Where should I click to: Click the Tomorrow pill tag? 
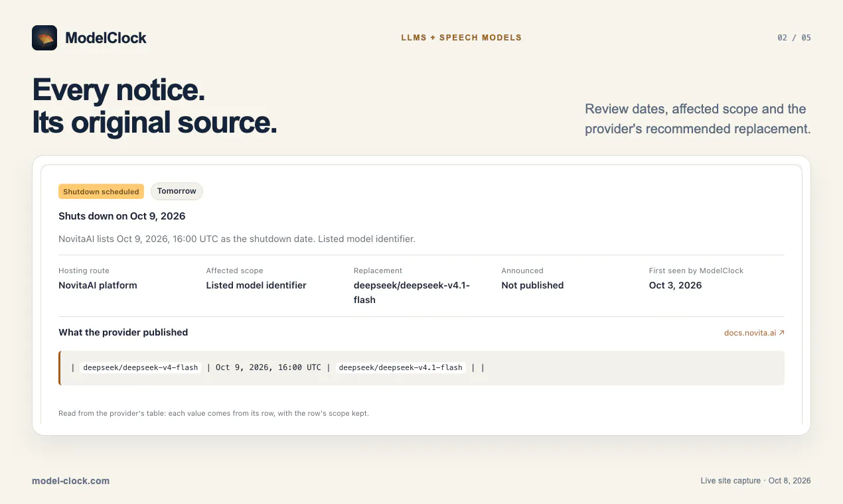(177, 191)
